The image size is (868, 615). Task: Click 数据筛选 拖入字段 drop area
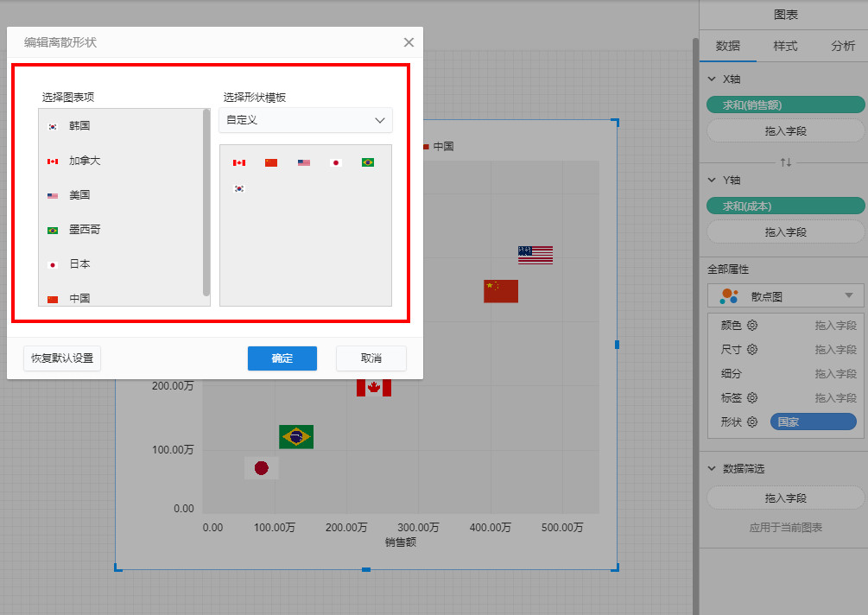(785, 498)
